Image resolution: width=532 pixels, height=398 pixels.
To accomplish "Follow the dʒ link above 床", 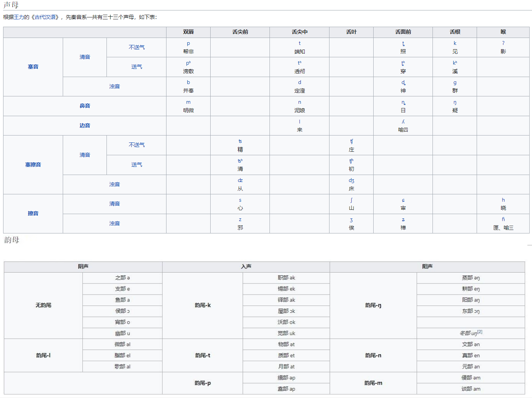I will click(x=351, y=180).
